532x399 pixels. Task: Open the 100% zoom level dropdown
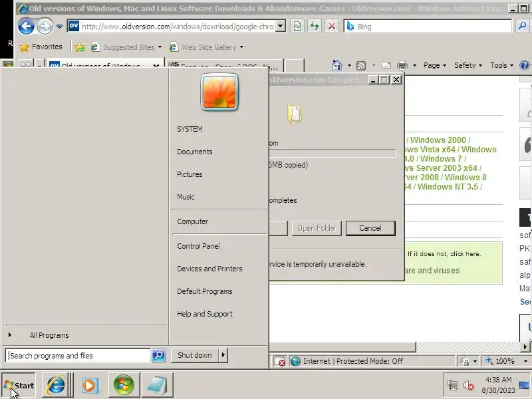click(525, 361)
